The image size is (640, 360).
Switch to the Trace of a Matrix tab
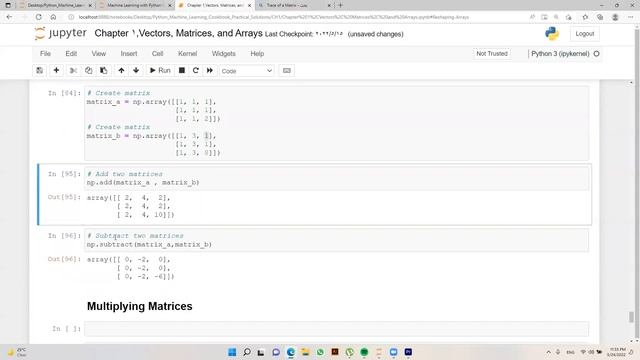(295, 5)
